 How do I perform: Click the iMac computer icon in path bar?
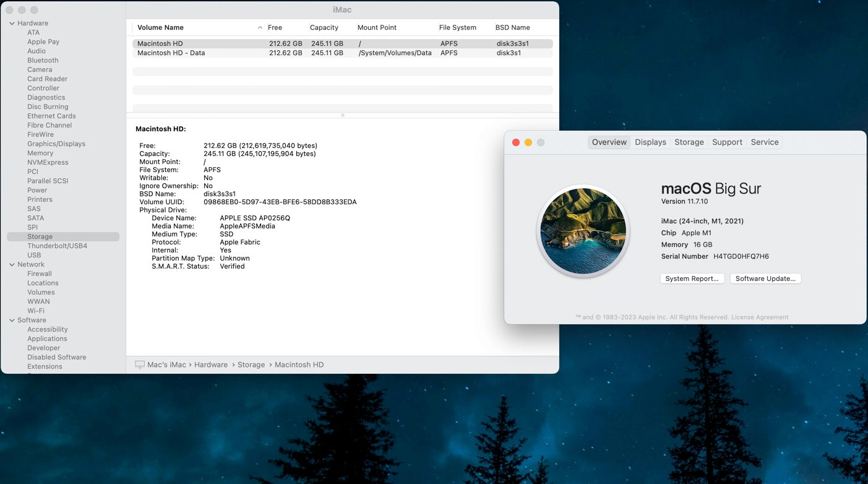(140, 365)
